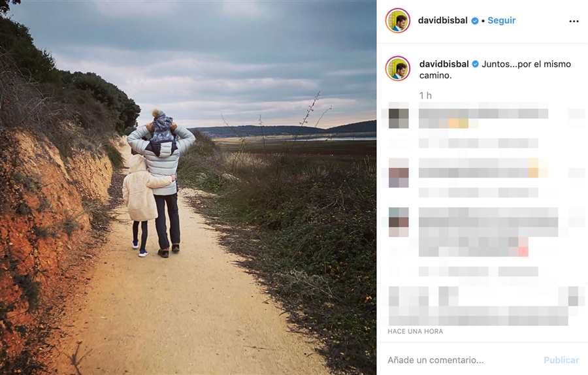
Task: Click the verified badge beside caption username
Action: point(475,65)
